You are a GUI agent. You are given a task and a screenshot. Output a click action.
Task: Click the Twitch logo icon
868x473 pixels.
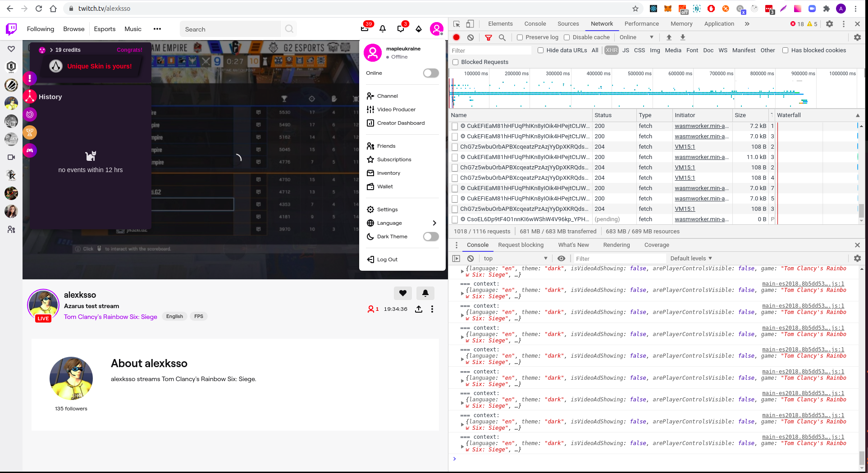click(x=11, y=29)
